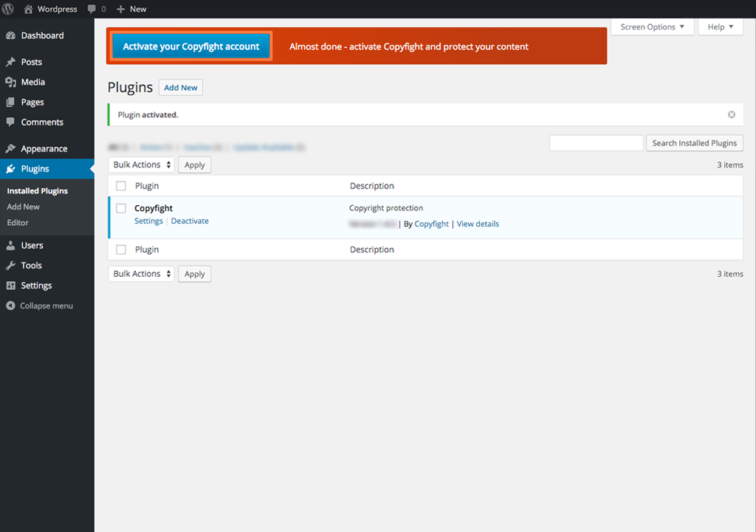Open the Copyfight author link
The width and height of the screenshot is (756, 532).
(x=431, y=224)
